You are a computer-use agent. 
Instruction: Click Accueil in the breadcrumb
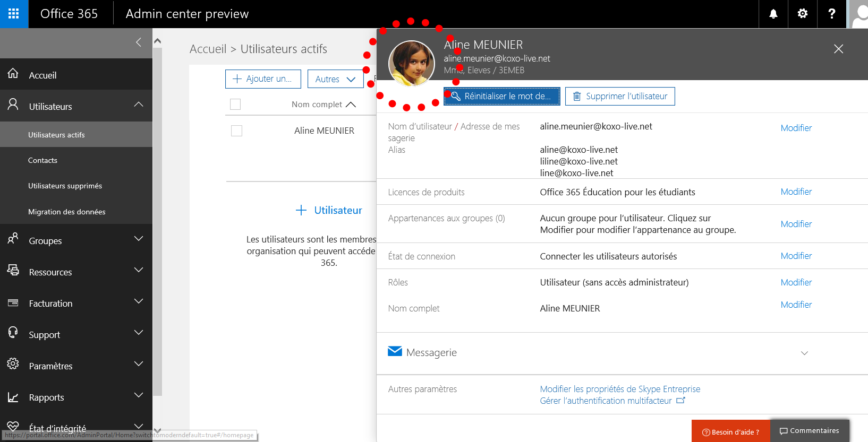[x=208, y=49]
